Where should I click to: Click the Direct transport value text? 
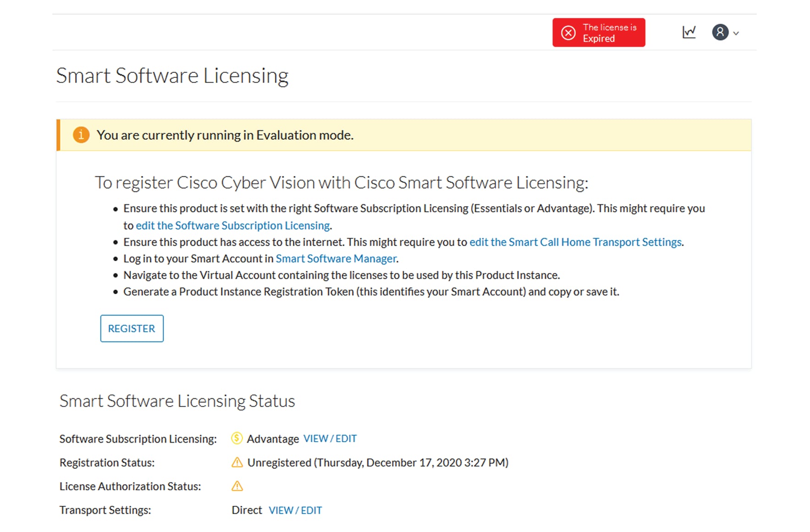247,510
